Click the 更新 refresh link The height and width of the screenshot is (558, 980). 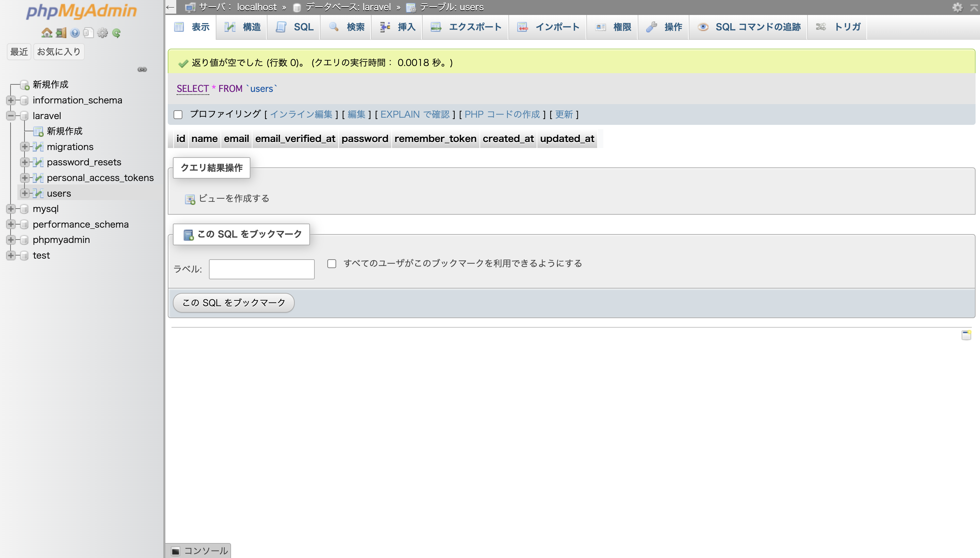tap(564, 115)
